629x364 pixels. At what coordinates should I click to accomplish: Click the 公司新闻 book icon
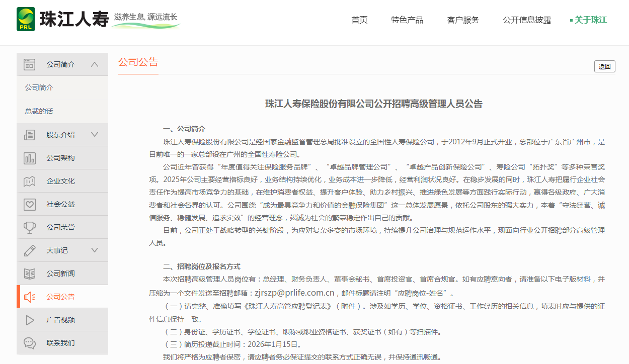[x=30, y=274]
